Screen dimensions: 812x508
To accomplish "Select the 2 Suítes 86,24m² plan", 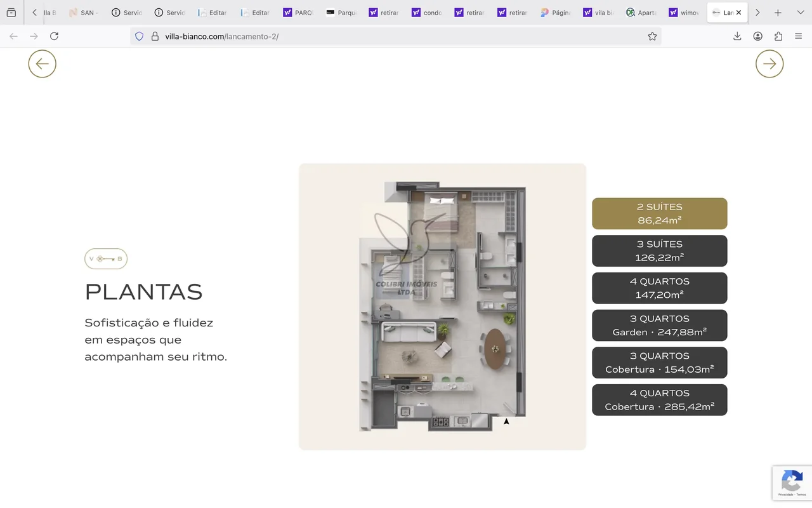I will click(x=659, y=213).
